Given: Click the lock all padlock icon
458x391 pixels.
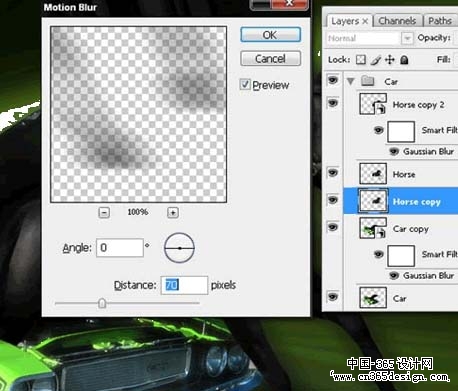Looking at the screenshot, I should (x=404, y=60).
